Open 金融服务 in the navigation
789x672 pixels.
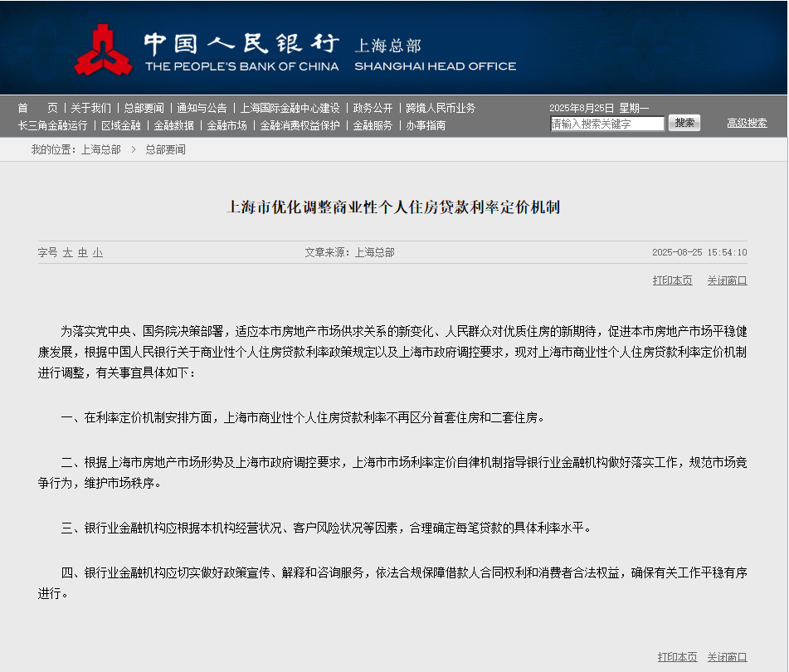pos(373,125)
